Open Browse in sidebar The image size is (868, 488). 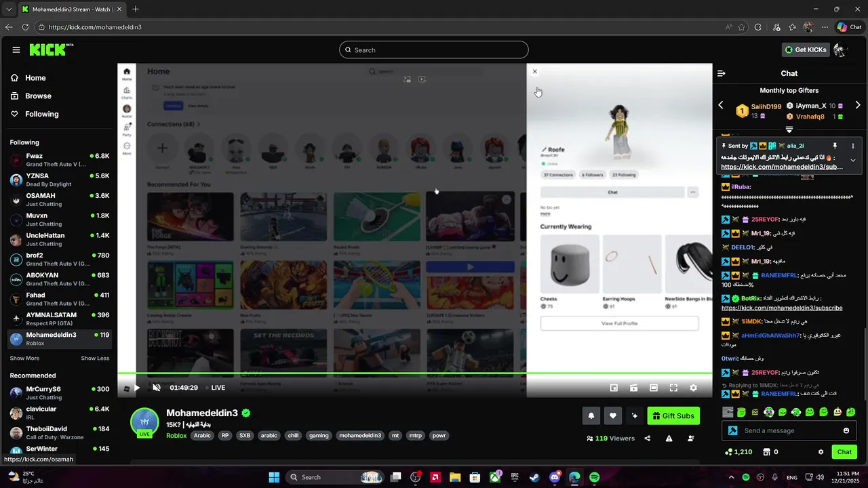[38, 96]
